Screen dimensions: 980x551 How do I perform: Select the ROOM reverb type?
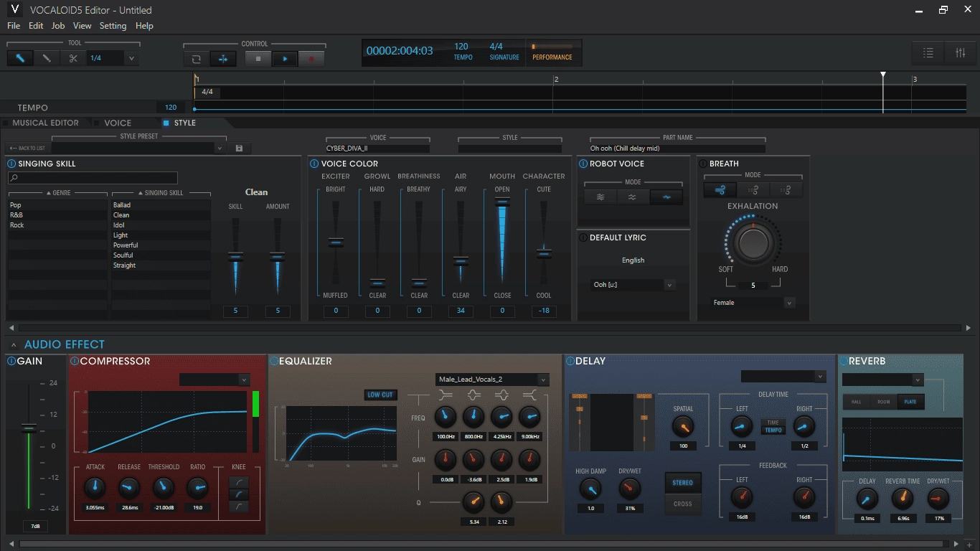tap(884, 402)
